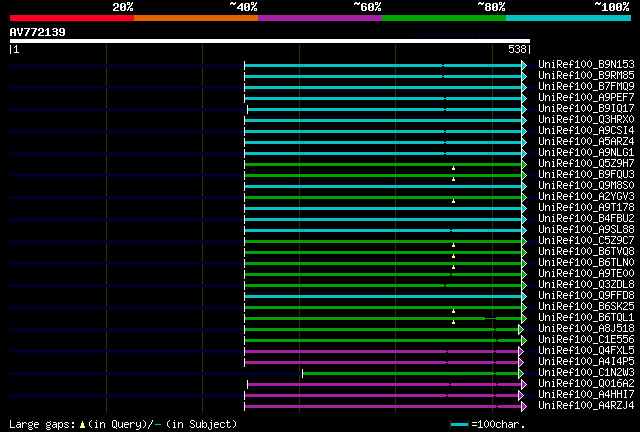This screenshot has height=432, width=640.
Task: Select UniRef100_A8J518 text
Action: pyautogui.click(x=586, y=329)
